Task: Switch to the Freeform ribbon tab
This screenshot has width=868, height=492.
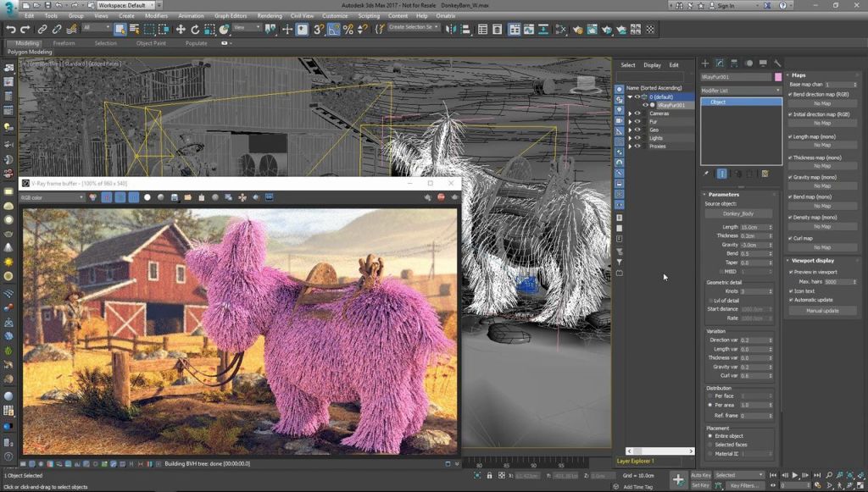Action: [64, 43]
